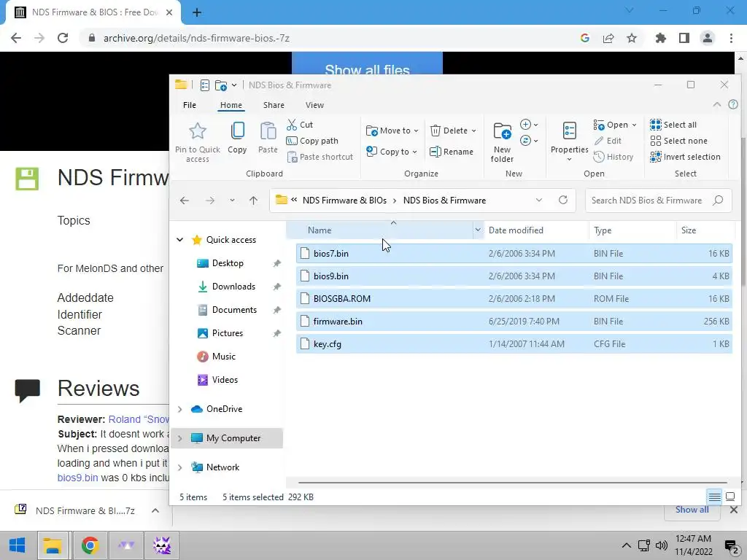The height and width of the screenshot is (560, 747).
Task: Open recent locations dropdown arrow
Action: [x=232, y=201]
